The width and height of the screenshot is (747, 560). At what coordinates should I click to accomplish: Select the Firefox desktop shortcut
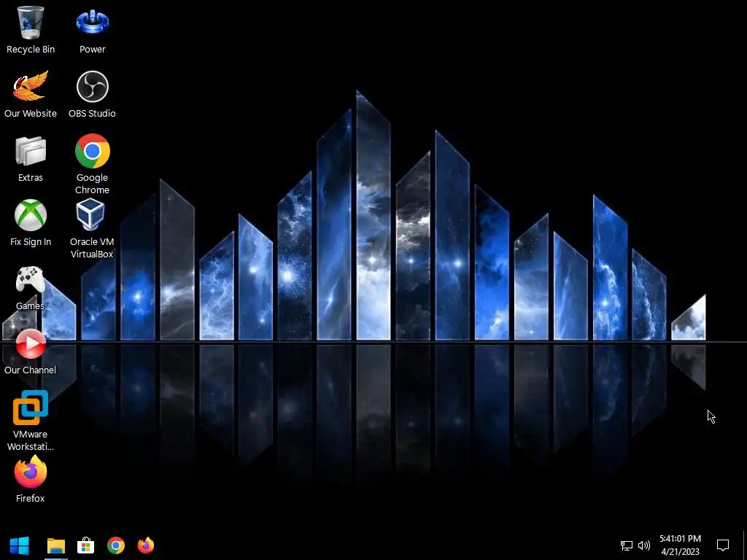coord(31,479)
